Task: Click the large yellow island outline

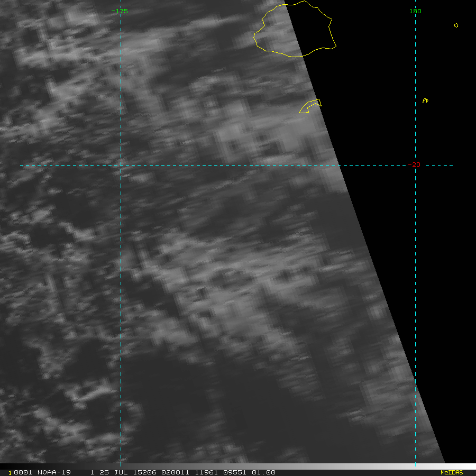Action: (294, 29)
